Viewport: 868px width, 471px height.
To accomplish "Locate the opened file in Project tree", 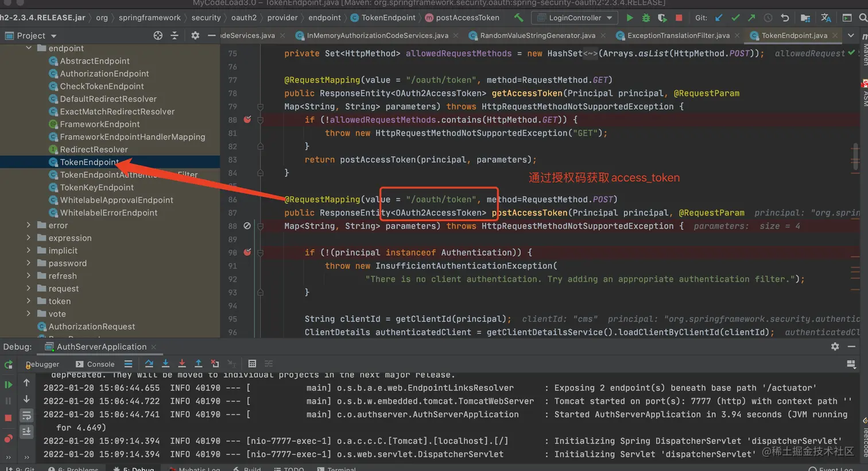I will coord(158,36).
